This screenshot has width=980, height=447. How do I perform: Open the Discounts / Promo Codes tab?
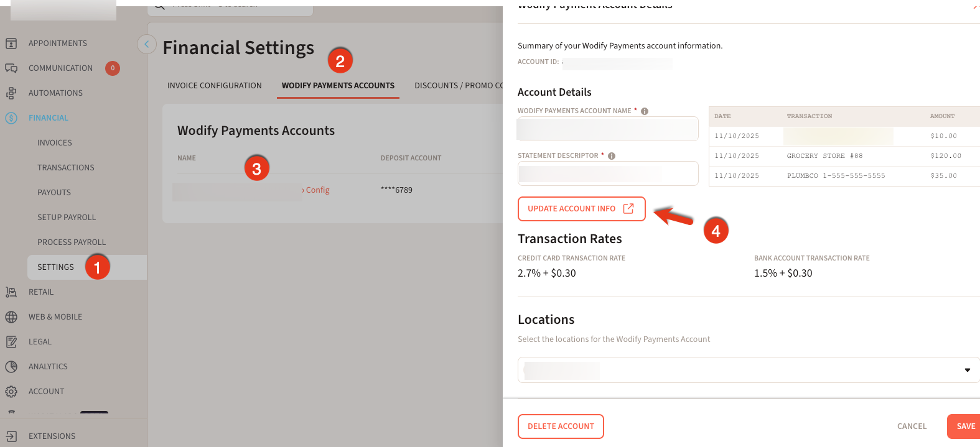[459, 86]
